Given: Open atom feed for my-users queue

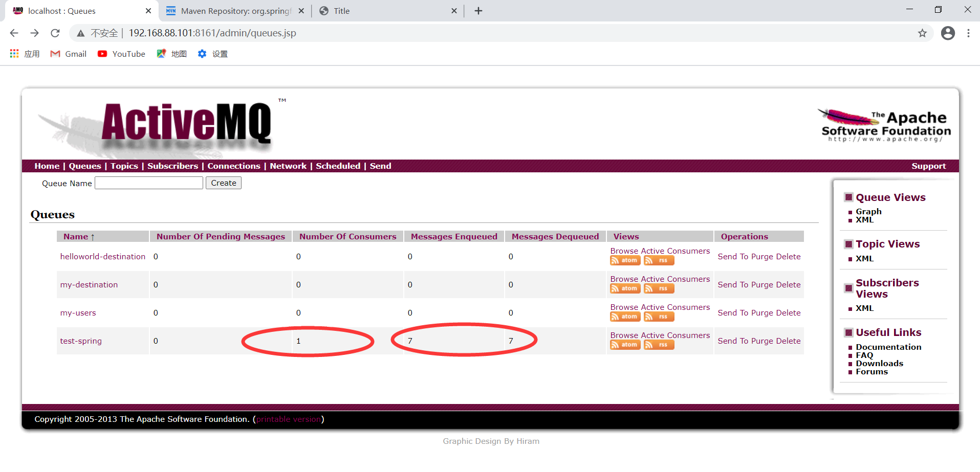Looking at the screenshot, I should [625, 317].
